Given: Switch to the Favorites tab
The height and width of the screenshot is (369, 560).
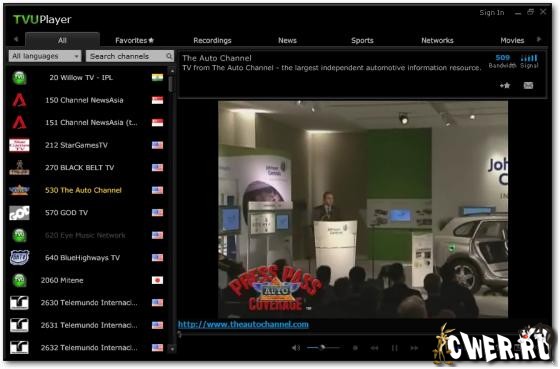Looking at the screenshot, I should click(134, 40).
